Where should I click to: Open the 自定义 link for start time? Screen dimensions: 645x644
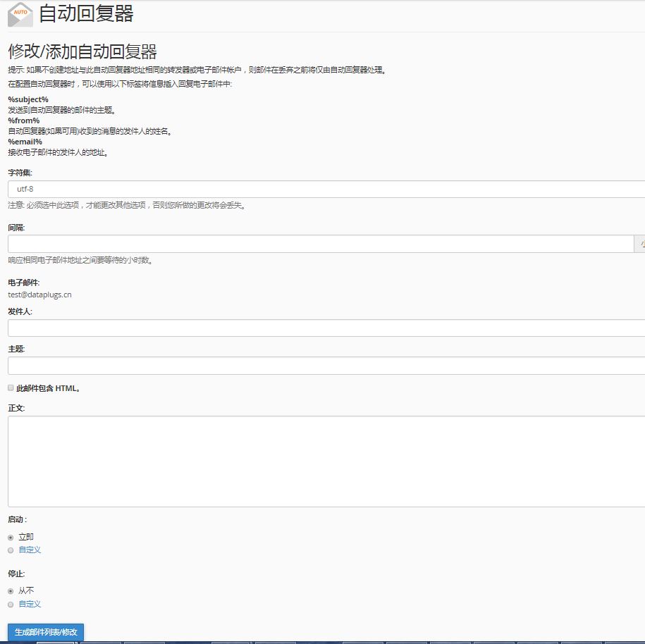(x=29, y=550)
